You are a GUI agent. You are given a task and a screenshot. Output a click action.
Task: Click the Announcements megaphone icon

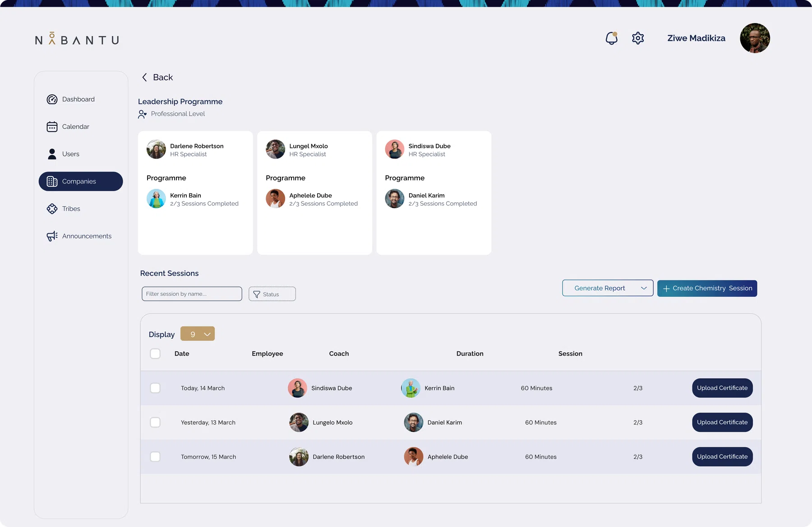(52, 236)
